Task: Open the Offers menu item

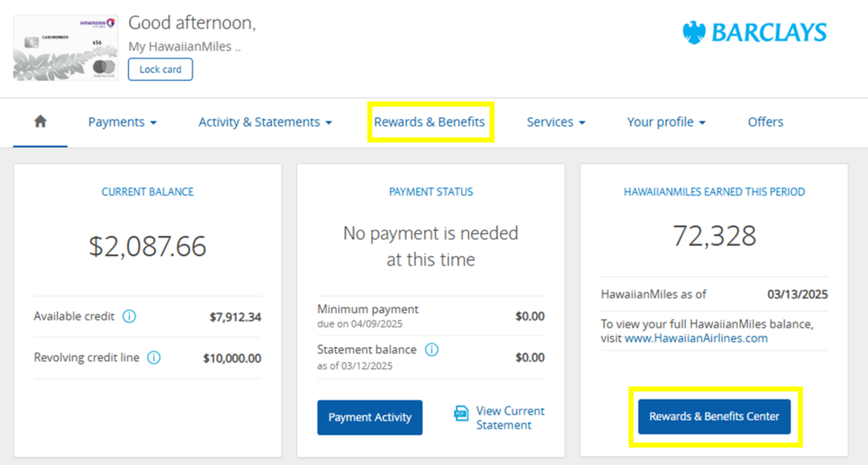Action: click(x=765, y=122)
